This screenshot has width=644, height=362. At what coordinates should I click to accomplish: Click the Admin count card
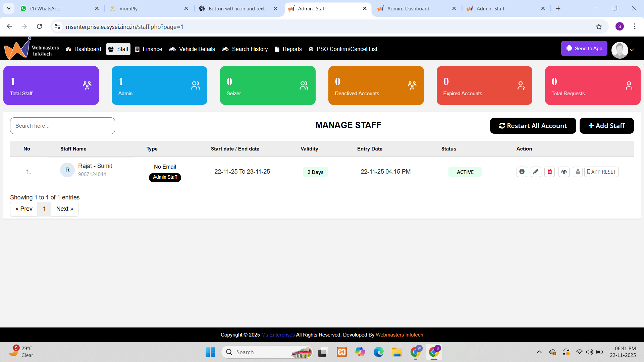tap(159, 85)
